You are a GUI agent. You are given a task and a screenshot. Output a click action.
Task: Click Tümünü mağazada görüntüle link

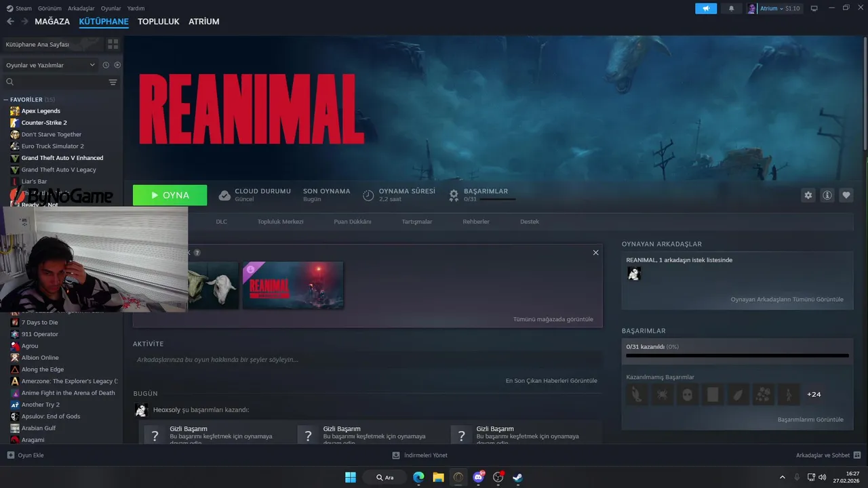pyautogui.click(x=553, y=319)
